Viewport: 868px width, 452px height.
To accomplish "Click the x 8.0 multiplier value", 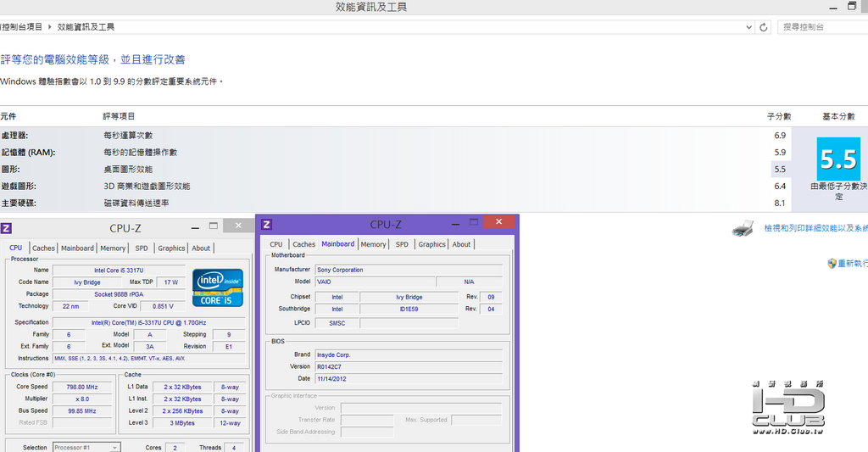I will coord(82,399).
